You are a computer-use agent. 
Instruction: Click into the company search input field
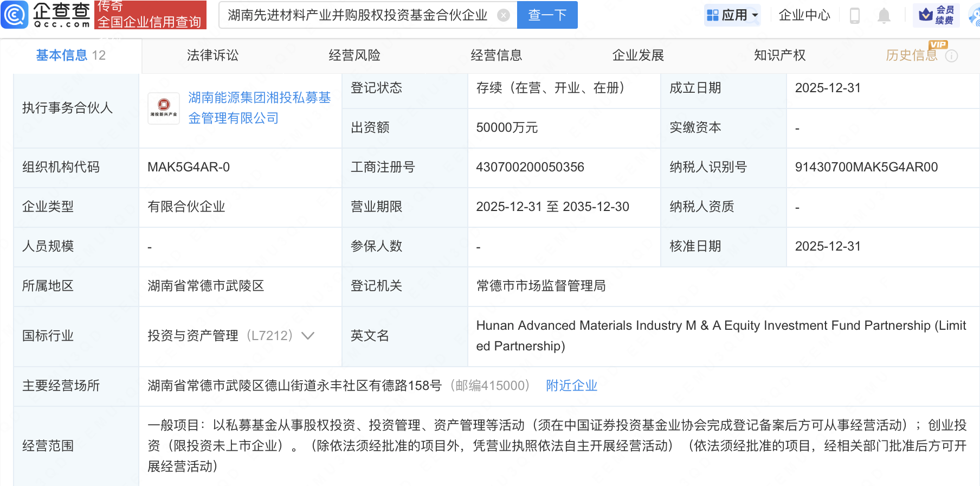[358, 15]
